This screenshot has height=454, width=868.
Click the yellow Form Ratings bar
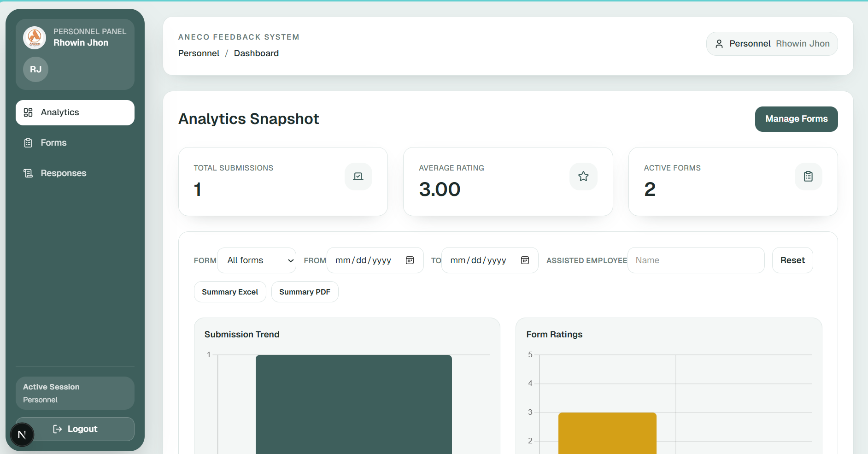coord(607,432)
